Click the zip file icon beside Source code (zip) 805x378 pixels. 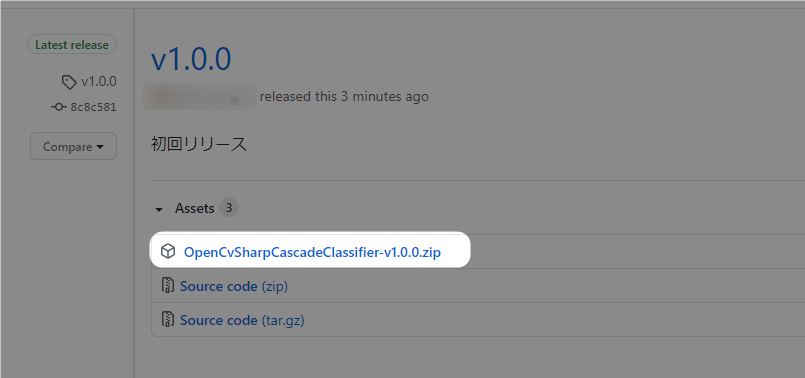click(168, 286)
